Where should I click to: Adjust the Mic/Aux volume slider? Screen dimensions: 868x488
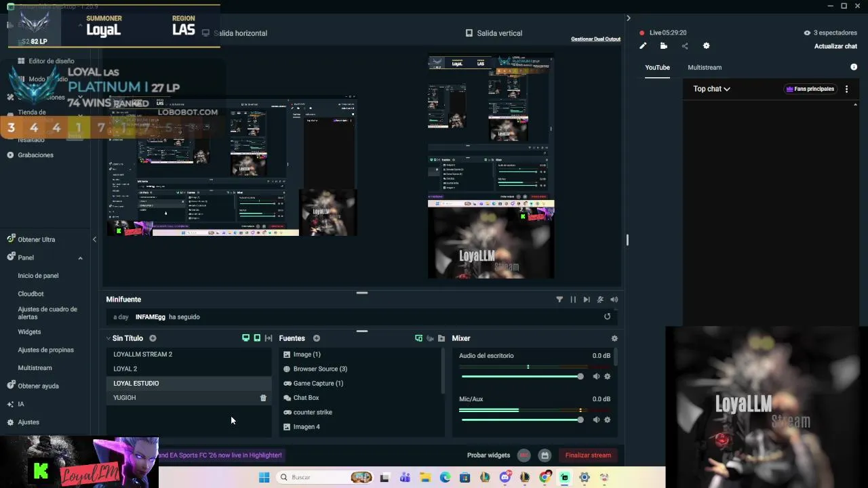pyautogui.click(x=521, y=420)
